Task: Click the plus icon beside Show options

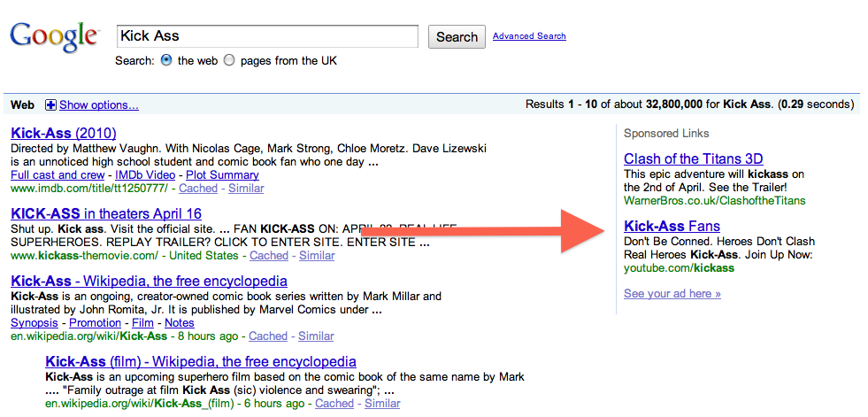Action: pos(51,104)
